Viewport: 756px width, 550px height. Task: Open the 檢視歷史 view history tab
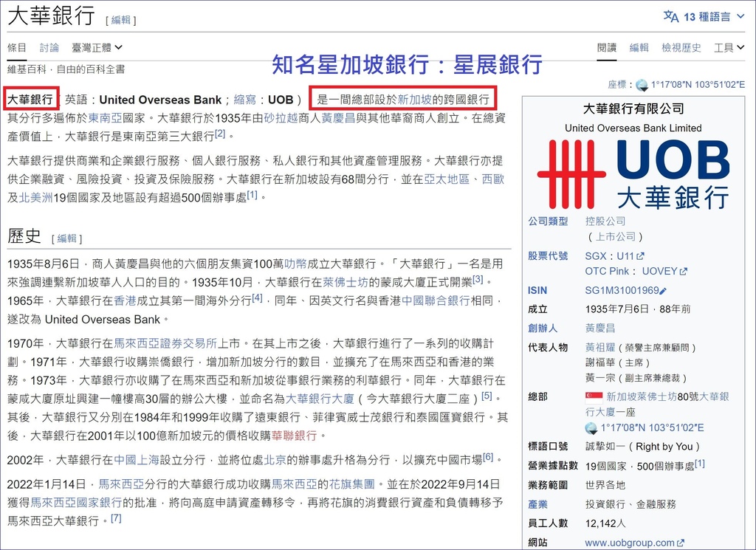pos(681,48)
